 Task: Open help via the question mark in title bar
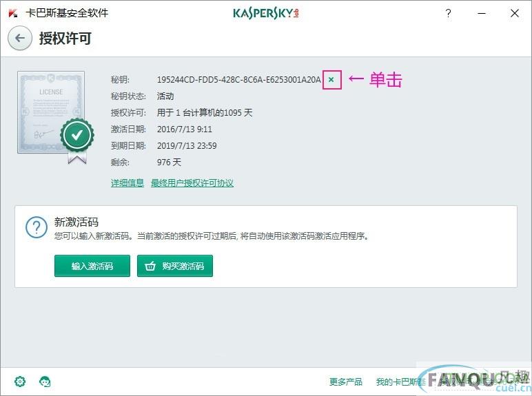(448, 14)
